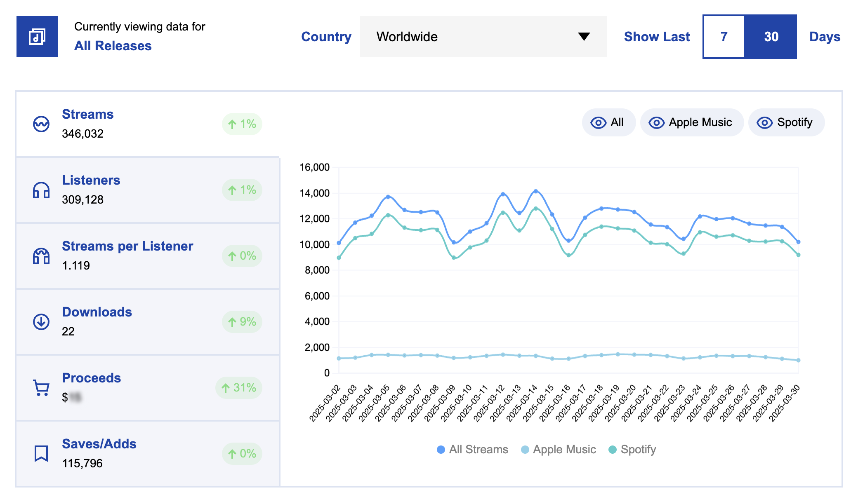
Task: Click the Country dropdown arrow
Action: click(584, 37)
